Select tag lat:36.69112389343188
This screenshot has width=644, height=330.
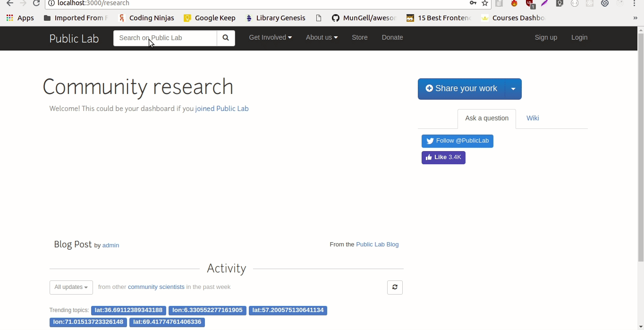point(128,311)
